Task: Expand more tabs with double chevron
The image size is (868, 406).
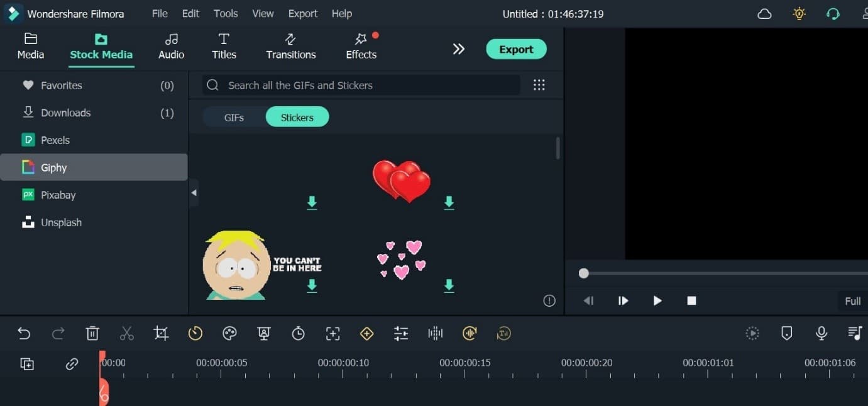Action: 459,49
